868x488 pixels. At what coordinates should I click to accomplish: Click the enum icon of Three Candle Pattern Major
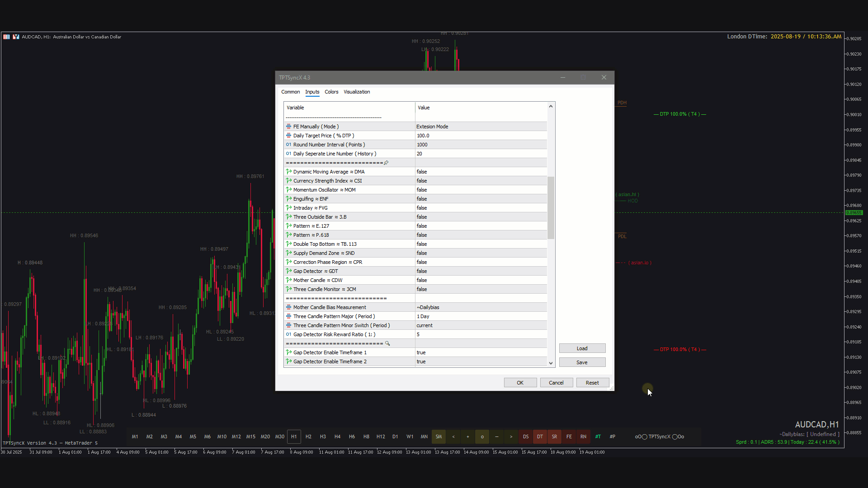(x=288, y=316)
